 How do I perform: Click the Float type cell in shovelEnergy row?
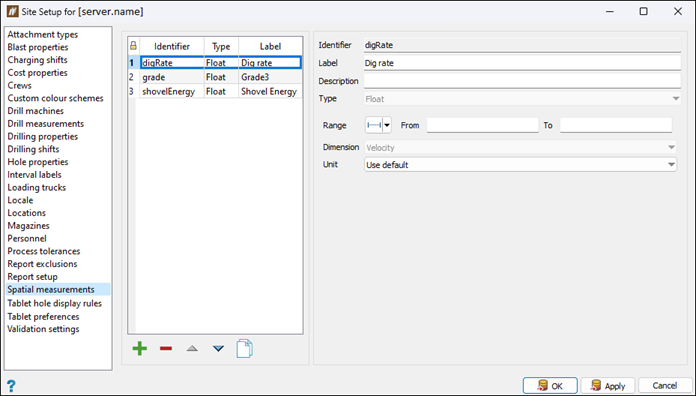221,91
